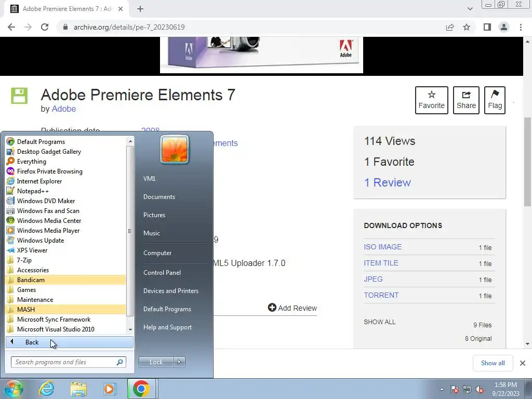Launch Windows Media Center

(x=66, y=220)
